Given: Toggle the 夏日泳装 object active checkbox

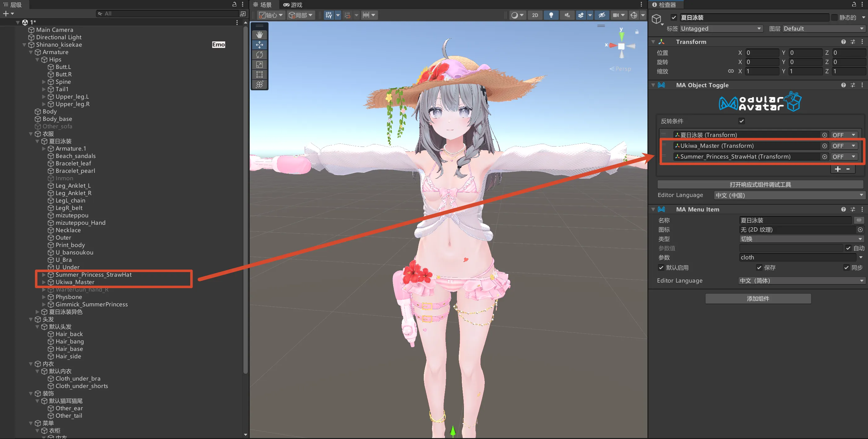Looking at the screenshot, I should [673, 18].
